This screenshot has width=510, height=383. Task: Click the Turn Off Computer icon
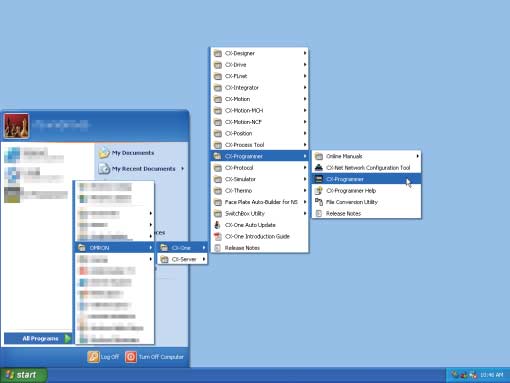[x=131, y=357]
